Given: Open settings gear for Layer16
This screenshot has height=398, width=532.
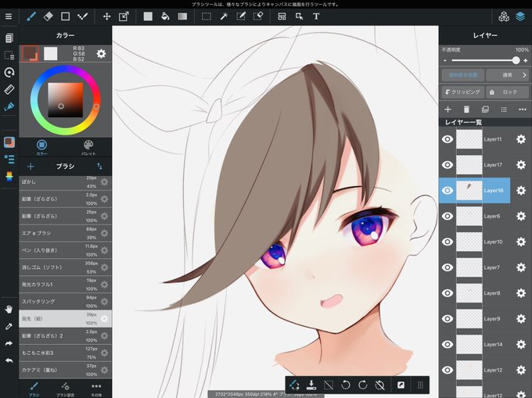Looking at the screenshot, I should coord(521,191).
